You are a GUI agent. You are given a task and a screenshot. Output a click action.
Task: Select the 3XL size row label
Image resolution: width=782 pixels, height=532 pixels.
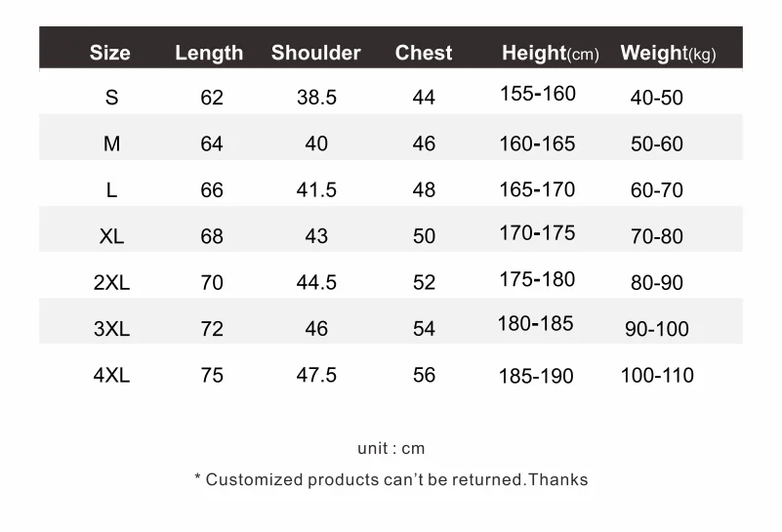[111, 329]
